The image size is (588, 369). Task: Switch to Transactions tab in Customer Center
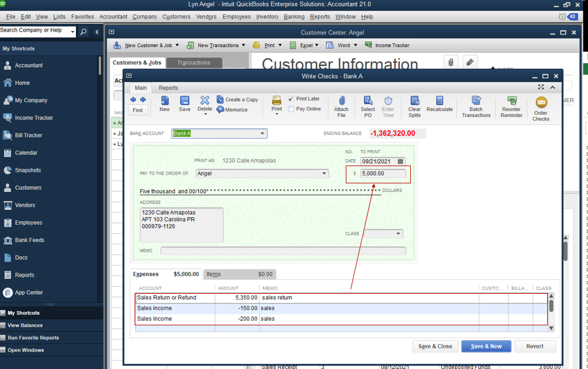tap(194, 63)
